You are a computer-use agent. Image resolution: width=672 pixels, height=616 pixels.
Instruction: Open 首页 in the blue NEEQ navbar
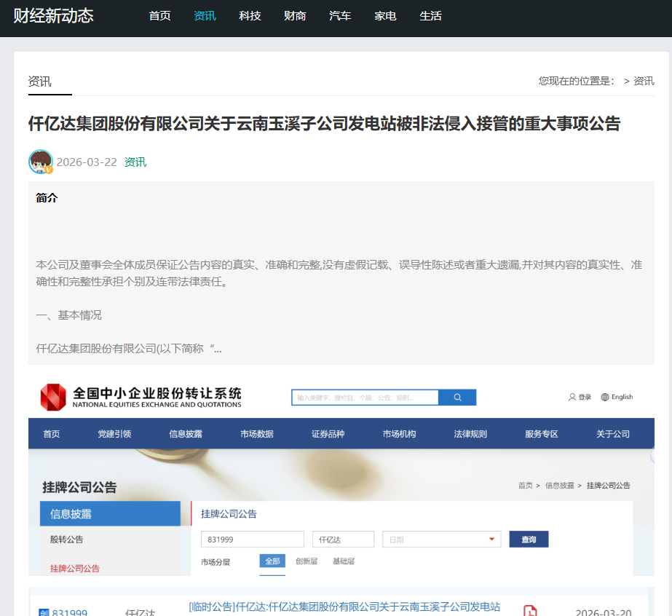click(x=52, y=434)
